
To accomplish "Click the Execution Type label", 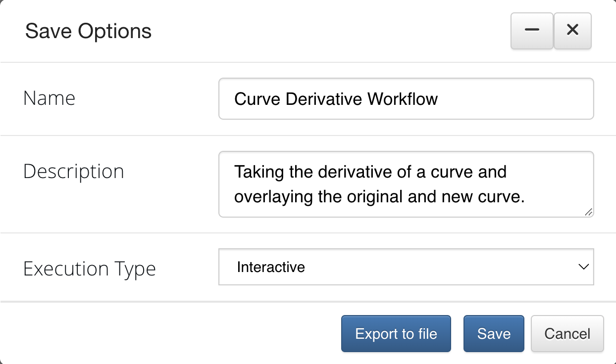I will pos(90,269).
